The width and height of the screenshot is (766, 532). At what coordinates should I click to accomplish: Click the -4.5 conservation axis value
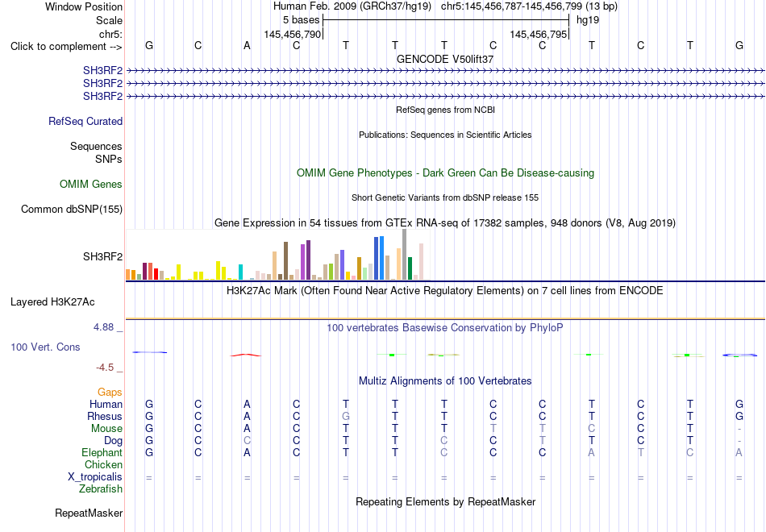click(105, 368)
